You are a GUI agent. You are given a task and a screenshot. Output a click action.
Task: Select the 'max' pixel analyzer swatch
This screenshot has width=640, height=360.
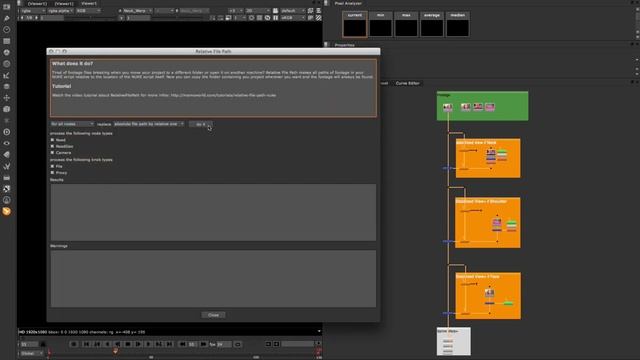(x=406, y=24)
